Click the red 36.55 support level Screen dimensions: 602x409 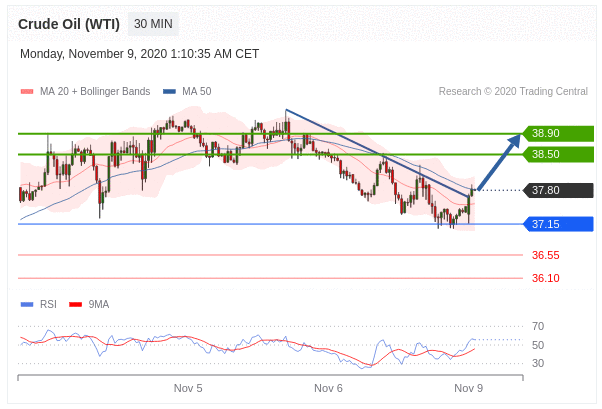[x=545, y=255]
